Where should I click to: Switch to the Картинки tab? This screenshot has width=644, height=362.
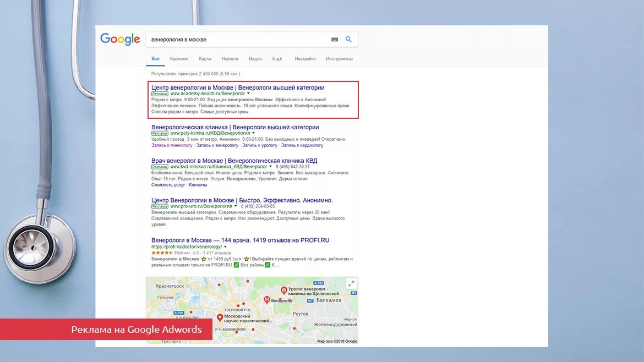(x=179, y=59)
